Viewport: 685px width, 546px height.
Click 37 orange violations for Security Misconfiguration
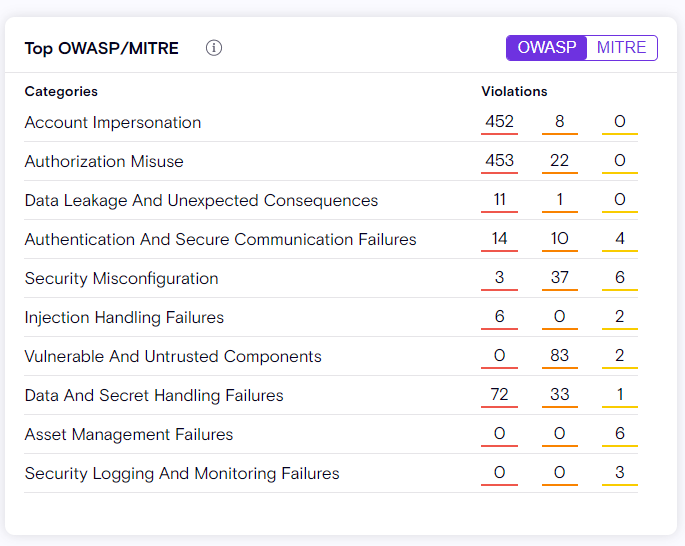560,279
